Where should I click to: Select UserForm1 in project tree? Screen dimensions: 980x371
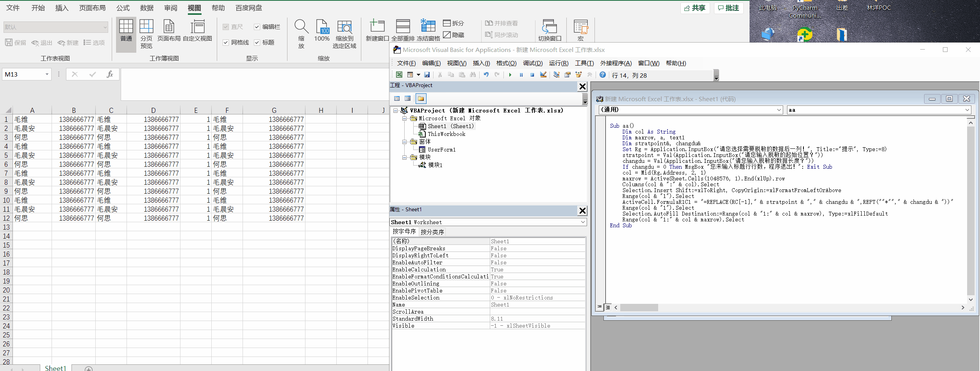(441, 150)
